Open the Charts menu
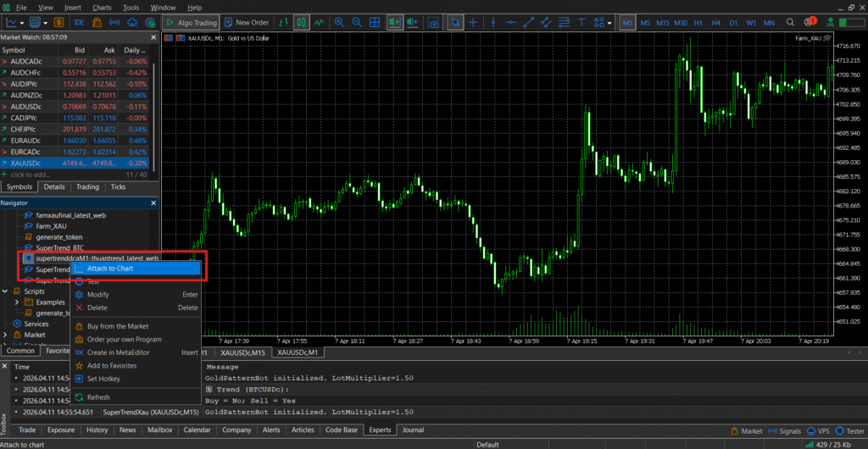 coord(102,7)
